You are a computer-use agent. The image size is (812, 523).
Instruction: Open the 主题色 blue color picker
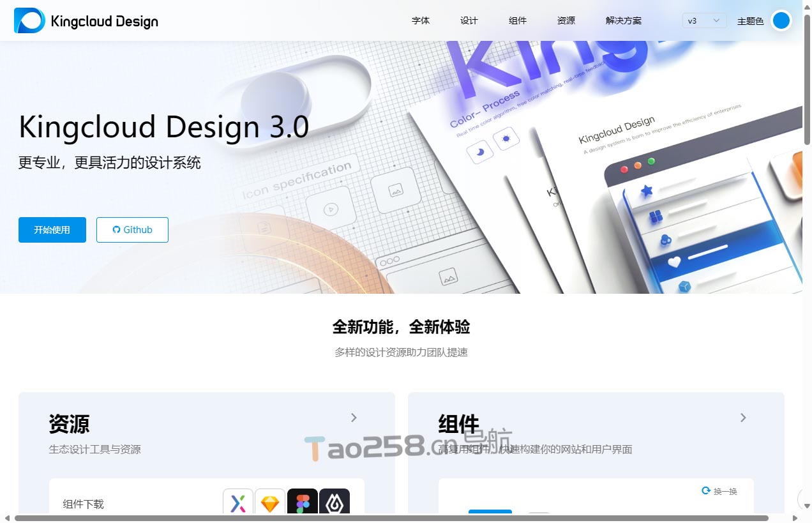781,20
